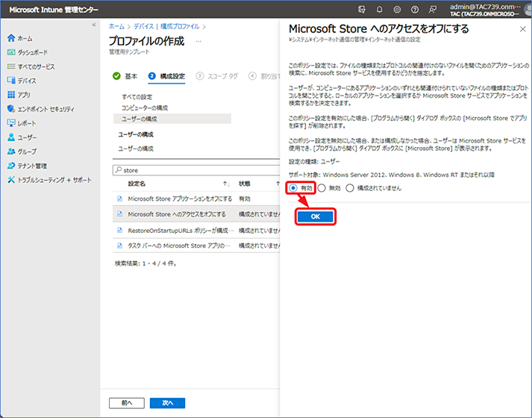Follow デバイス | 構成プロファイル breadcrumb link
This screenshot has width=532, height=418.
pyautogui.click(x=166, y=26)
